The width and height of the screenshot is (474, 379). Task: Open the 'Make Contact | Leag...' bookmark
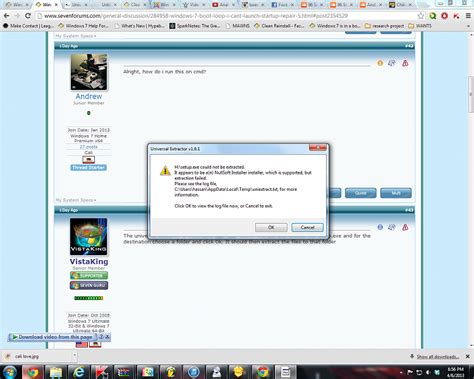[28, 26]
